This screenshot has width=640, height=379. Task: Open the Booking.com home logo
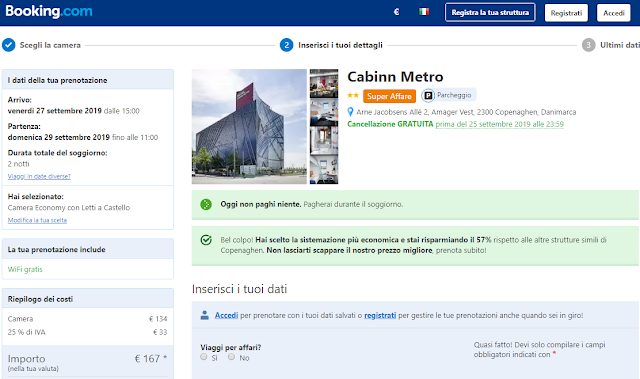pyautogui.click(x=49, y=11)
